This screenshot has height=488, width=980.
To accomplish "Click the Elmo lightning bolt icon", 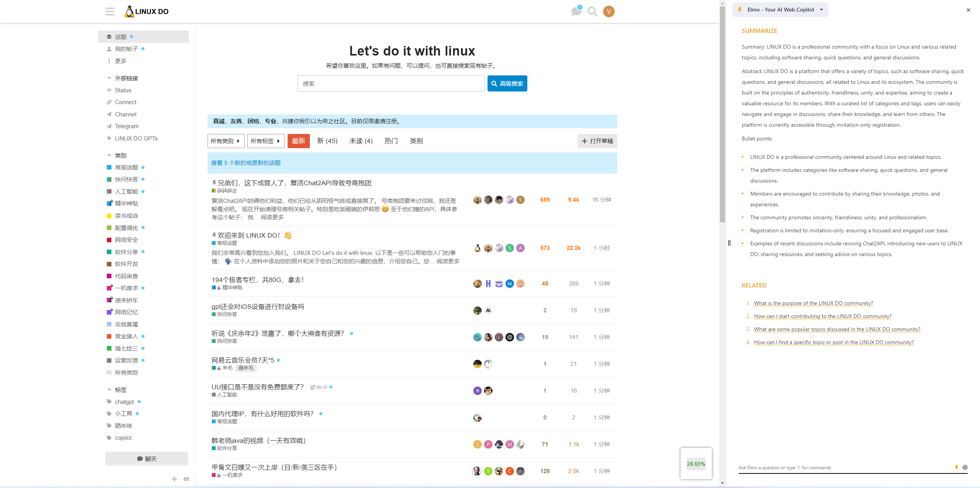I will (x=739, y=10).
